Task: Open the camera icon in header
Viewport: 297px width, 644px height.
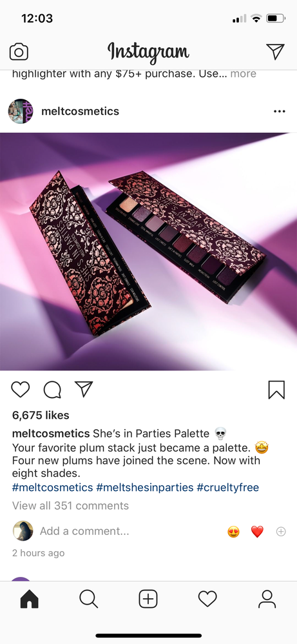Action: [x=19, y=52]
